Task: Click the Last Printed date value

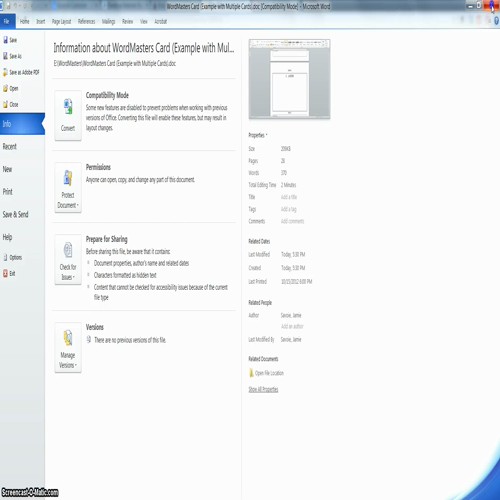Action: click(297, 282)
